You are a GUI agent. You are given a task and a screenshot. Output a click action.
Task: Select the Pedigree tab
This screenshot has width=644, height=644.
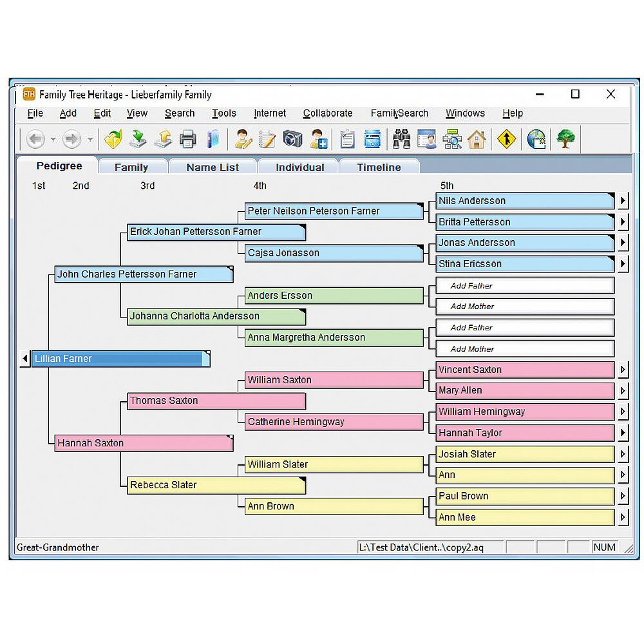[x=59, y=166]
